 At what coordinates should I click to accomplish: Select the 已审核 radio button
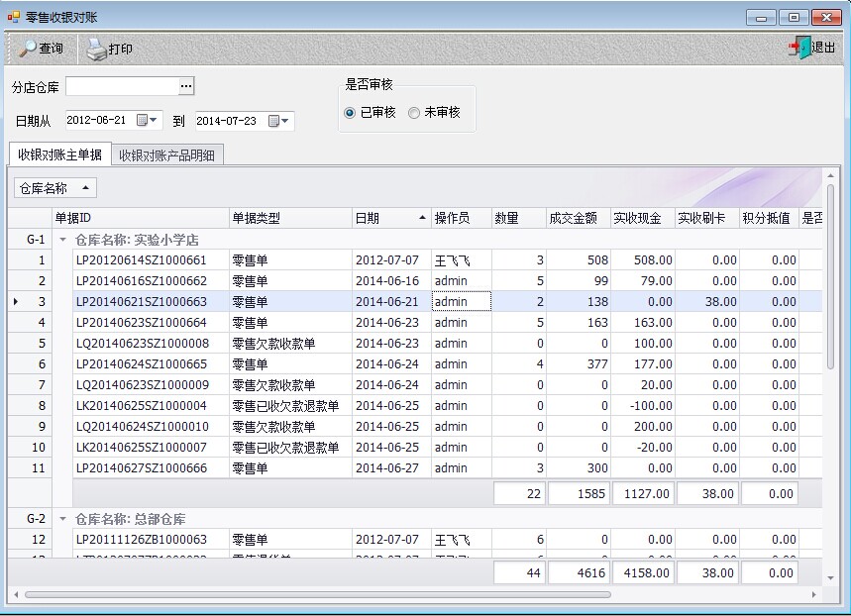click(x=350, y=113)
